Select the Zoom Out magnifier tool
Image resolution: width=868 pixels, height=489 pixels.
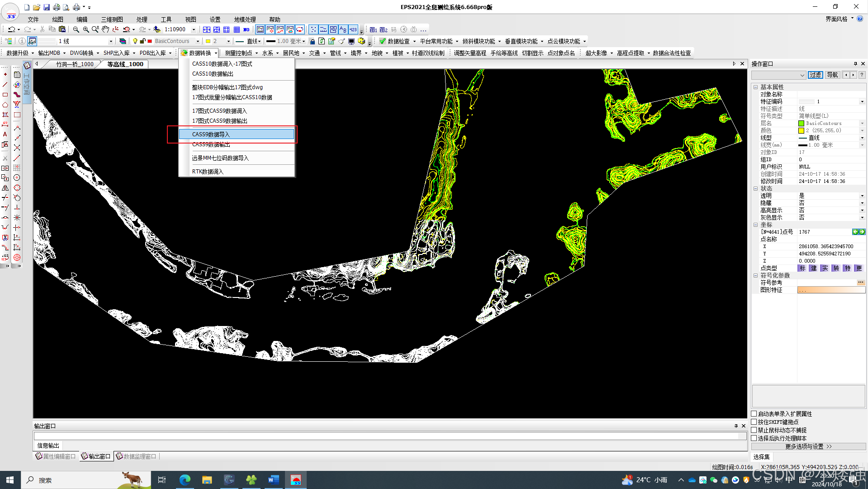[76, 29]
